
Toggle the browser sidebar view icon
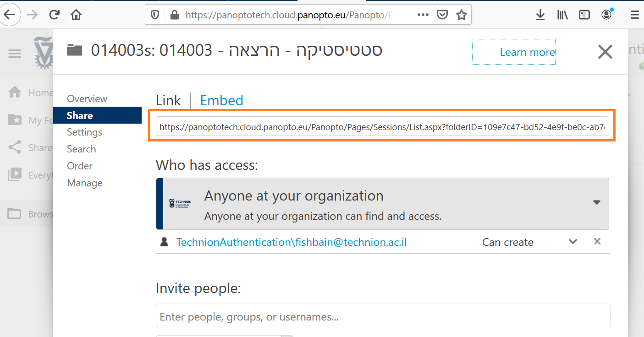coord(584,15)
